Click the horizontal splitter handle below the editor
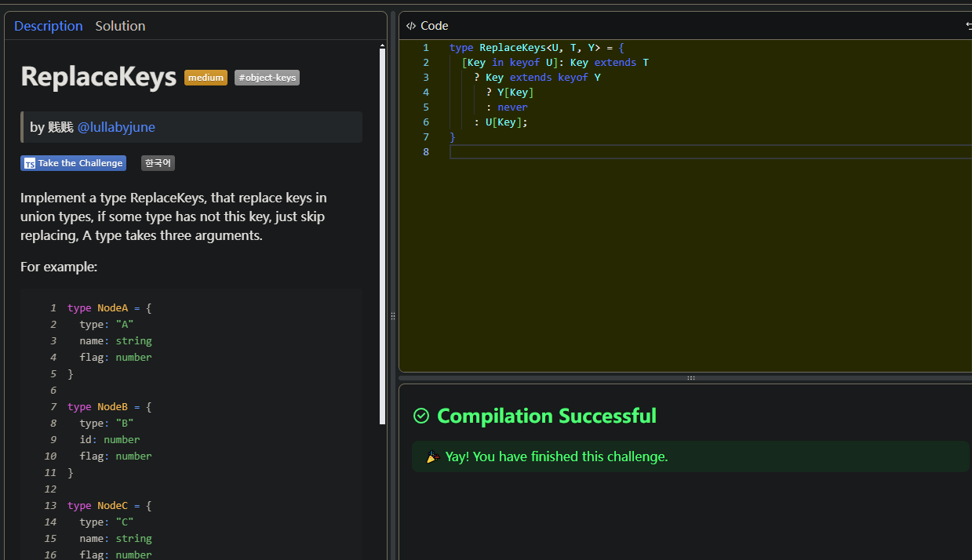972x560 pixels. tap(691, 378)
